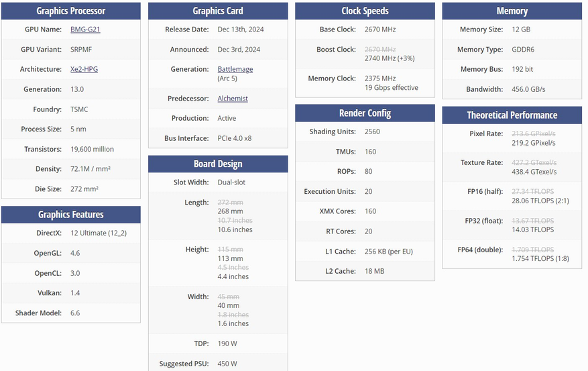
Task: Click the Render Config section header
Action: pyautogui.click(x=365, y=113)
